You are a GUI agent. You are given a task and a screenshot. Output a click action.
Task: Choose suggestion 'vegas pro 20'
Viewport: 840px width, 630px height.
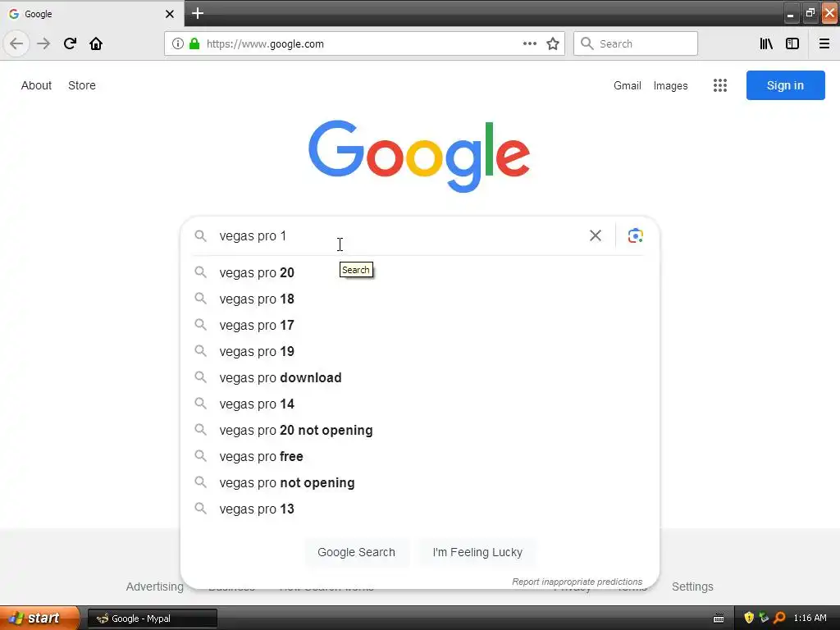click(x=419, y=272)
